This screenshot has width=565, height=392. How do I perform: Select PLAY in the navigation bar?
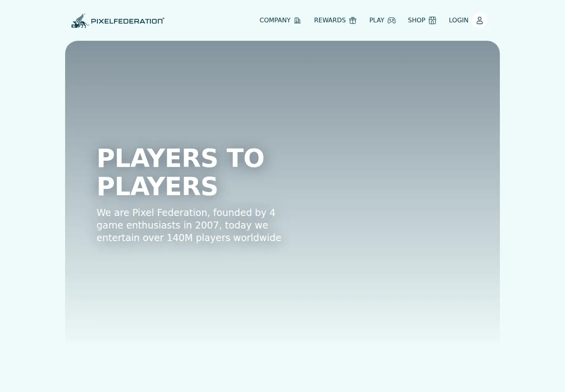[382, 20]
